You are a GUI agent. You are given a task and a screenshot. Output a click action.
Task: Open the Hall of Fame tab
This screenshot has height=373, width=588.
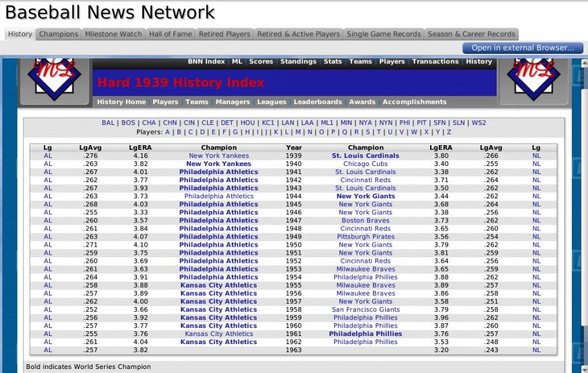click(x=171, y=34)
